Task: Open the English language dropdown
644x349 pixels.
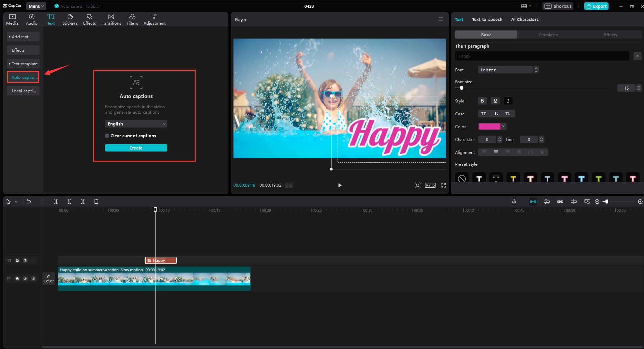Action: click(136, 123)
